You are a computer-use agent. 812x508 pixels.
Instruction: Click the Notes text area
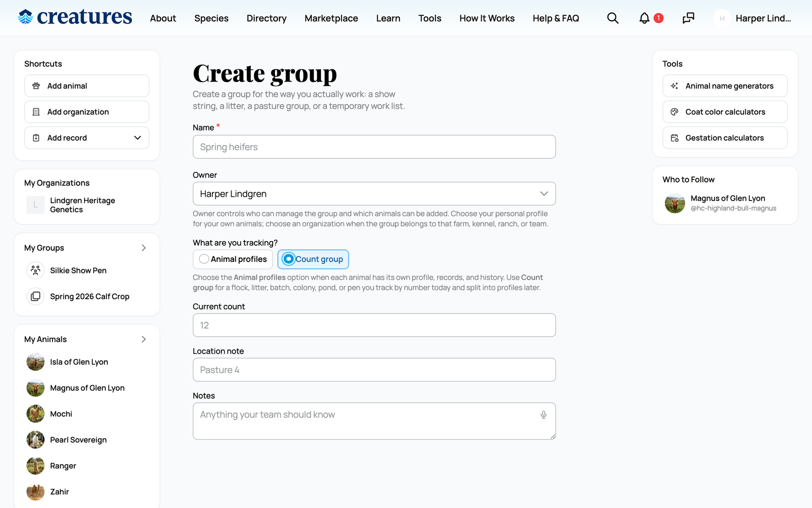point(374,421)
